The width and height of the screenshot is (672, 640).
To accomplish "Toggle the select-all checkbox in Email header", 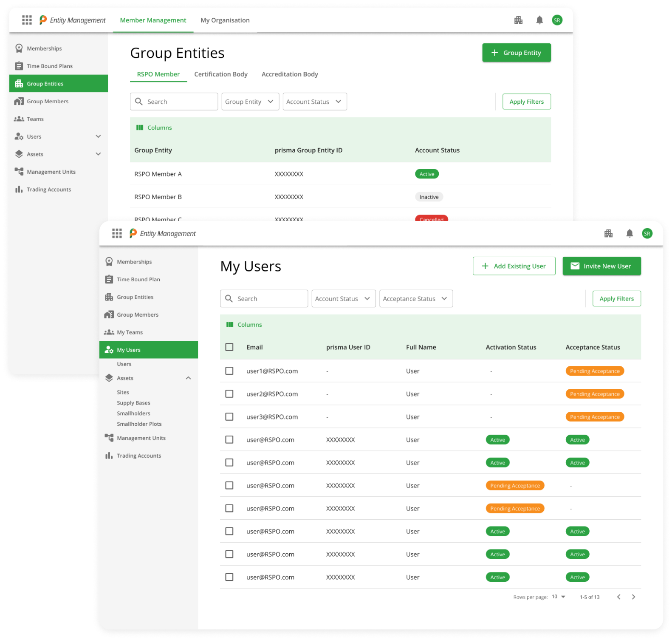I will point(229,347).
